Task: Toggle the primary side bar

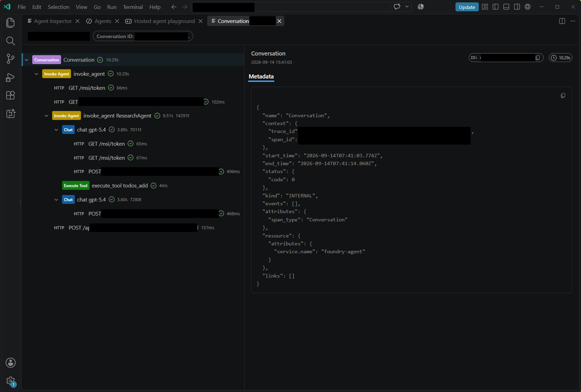Action: pyautogui.click(x=496, y=7)
